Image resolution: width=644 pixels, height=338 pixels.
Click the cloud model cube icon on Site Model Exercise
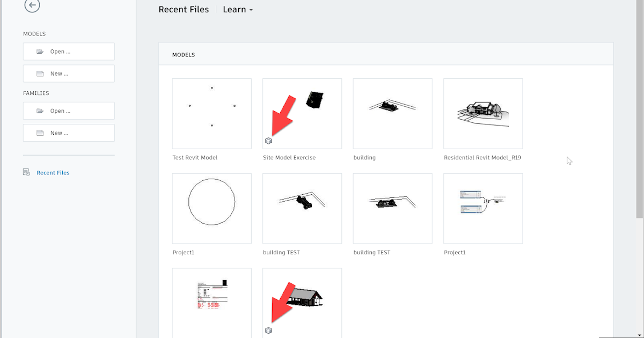[x=268, y=141]
